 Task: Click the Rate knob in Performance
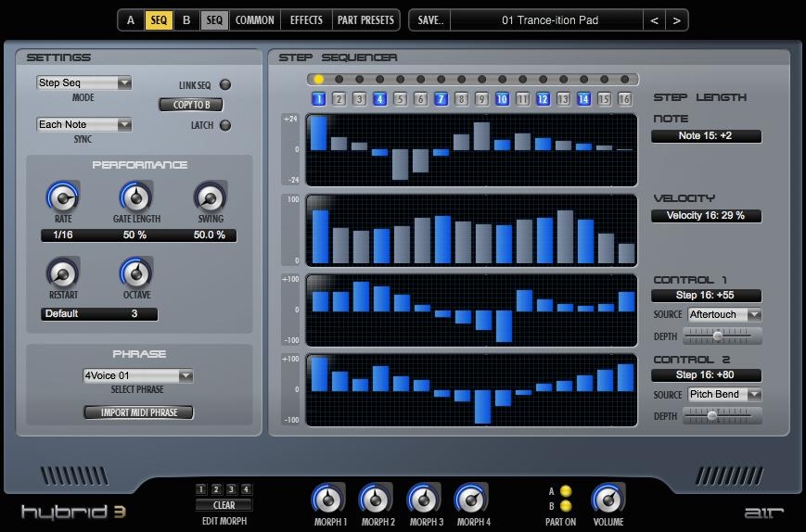click(x=62, y=196)
